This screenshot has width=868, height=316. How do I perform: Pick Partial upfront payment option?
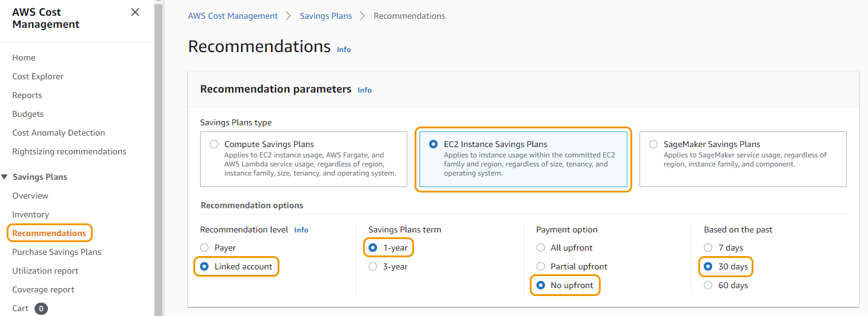(x=541, y=266)
